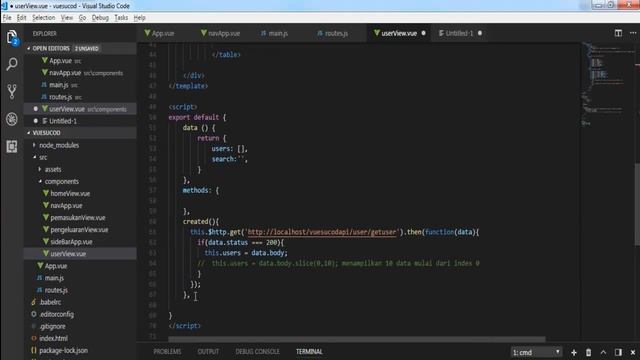Screen dimensions: 640x360
Task: Open the editor more actions ellipsis
Action: coord(633,33)
